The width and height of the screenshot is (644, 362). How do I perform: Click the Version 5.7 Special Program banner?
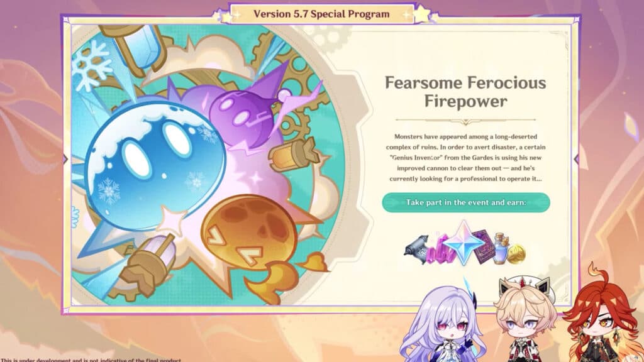pos(321,14)
